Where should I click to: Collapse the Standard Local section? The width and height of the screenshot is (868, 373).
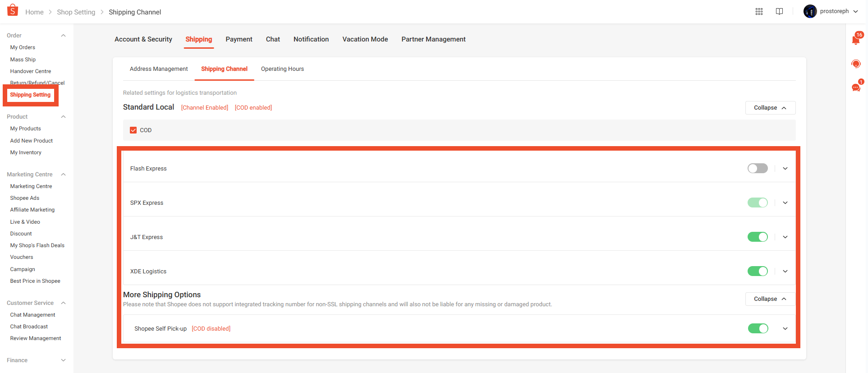770,108
